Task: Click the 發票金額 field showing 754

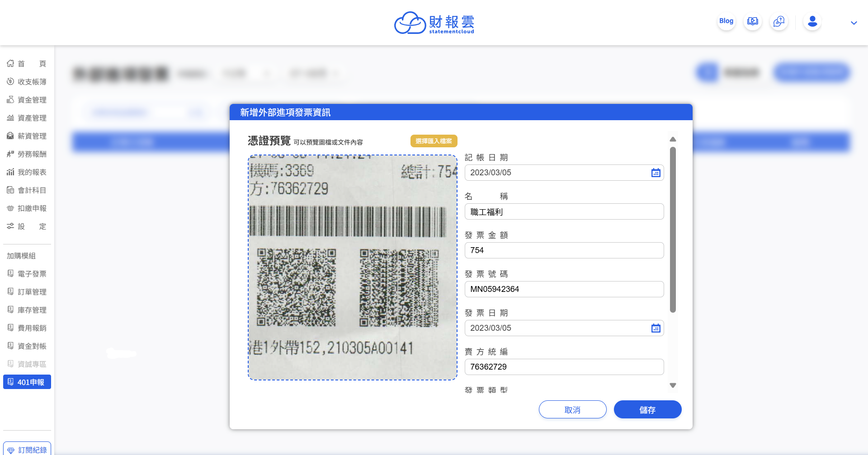Action: pyautogui.click(x=564, y=250)
